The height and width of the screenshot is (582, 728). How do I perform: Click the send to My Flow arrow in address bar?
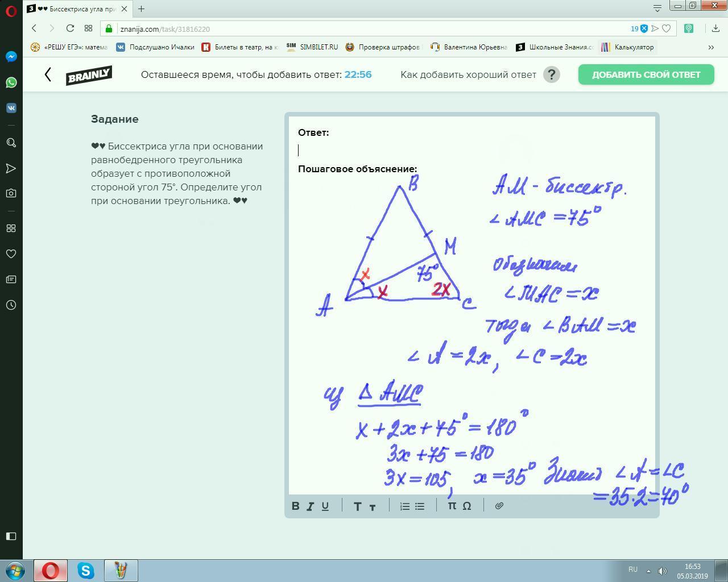655,28
